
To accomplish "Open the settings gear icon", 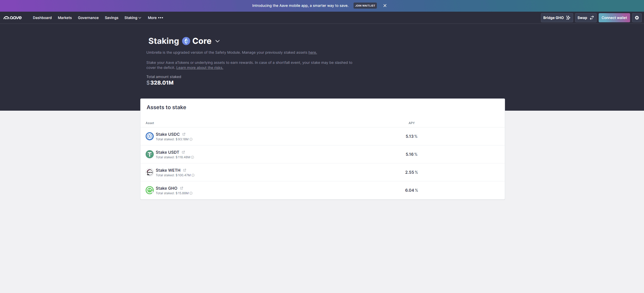I will [637, 18].
